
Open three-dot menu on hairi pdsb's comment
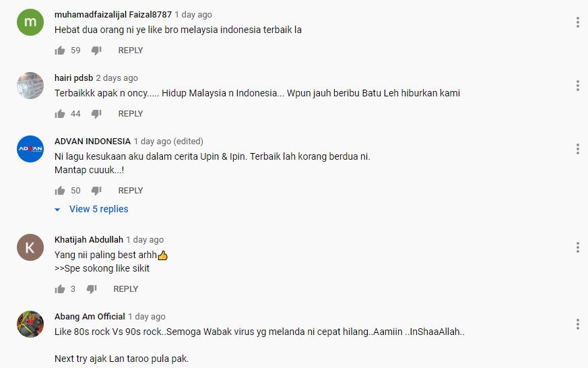coord(577,86)
